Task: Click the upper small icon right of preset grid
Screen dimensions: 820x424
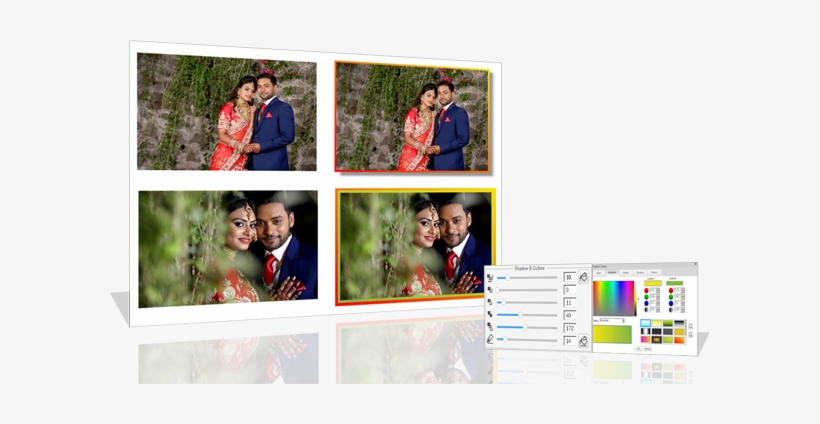Action: [x=690, y=324]
